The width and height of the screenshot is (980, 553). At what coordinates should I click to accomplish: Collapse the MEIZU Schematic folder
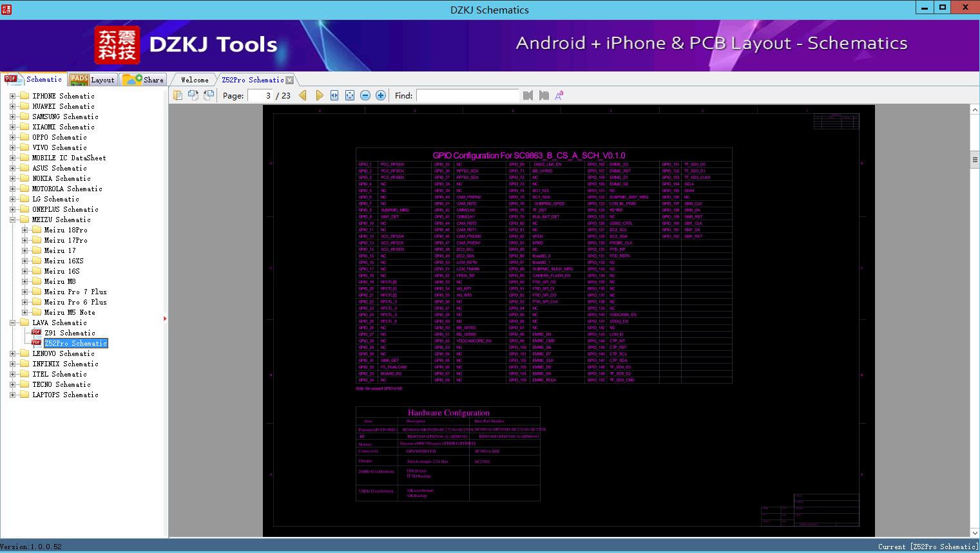click(x=12, y=220)
